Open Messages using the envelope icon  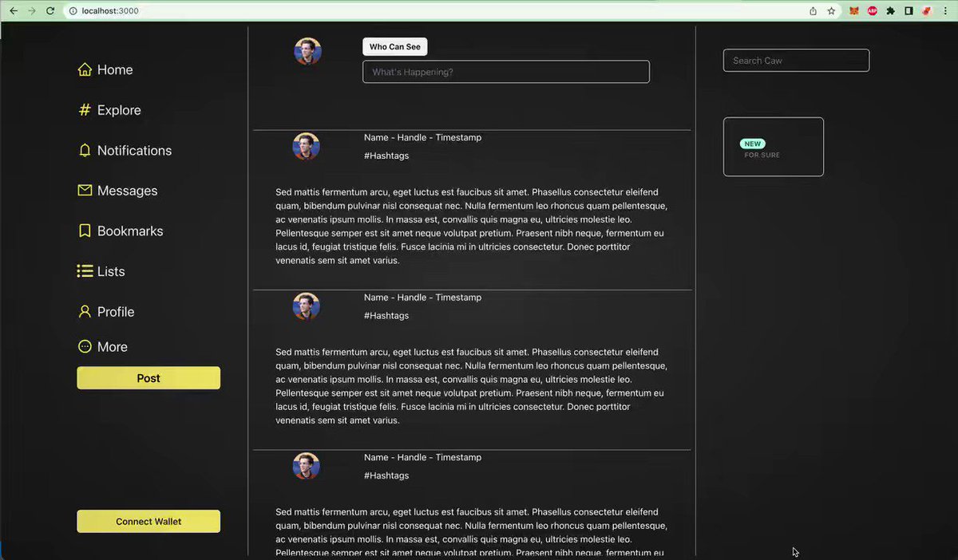tap(85, 190)
